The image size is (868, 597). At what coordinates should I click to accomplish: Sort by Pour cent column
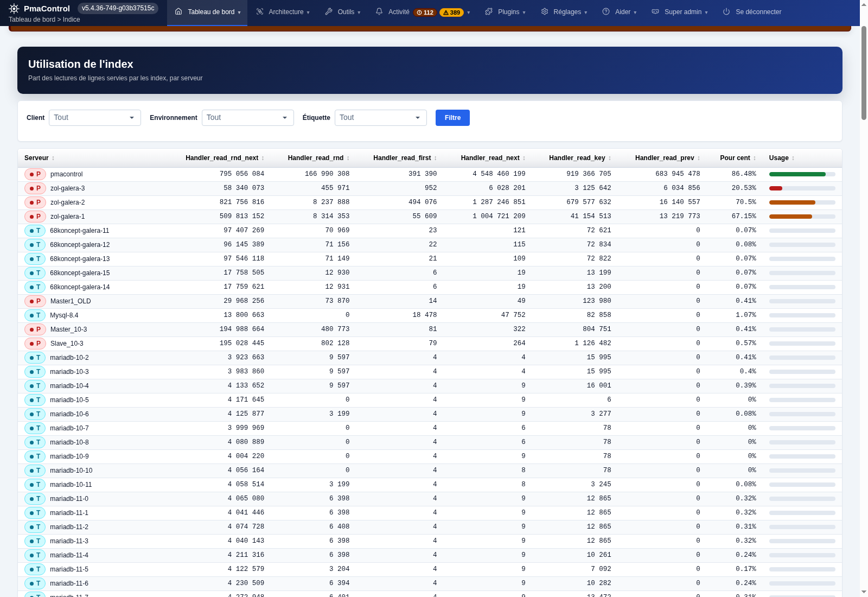click(x=738, y=158)
